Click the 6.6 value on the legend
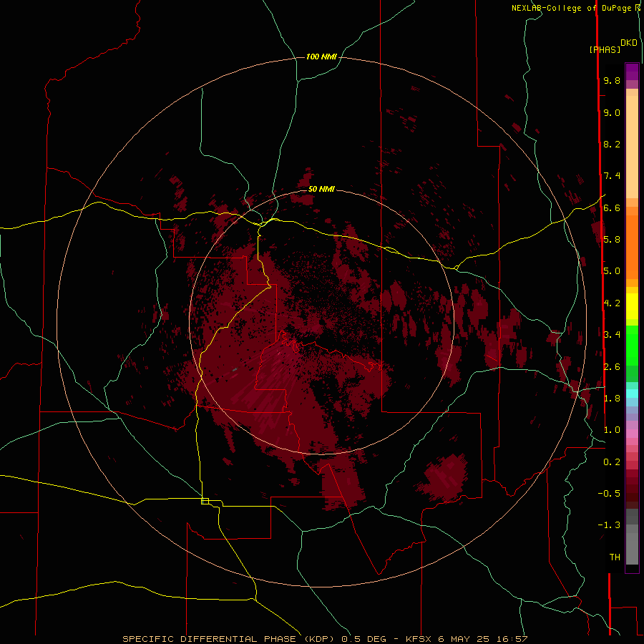This screenshot has height=644, width=644. (612, 208)
